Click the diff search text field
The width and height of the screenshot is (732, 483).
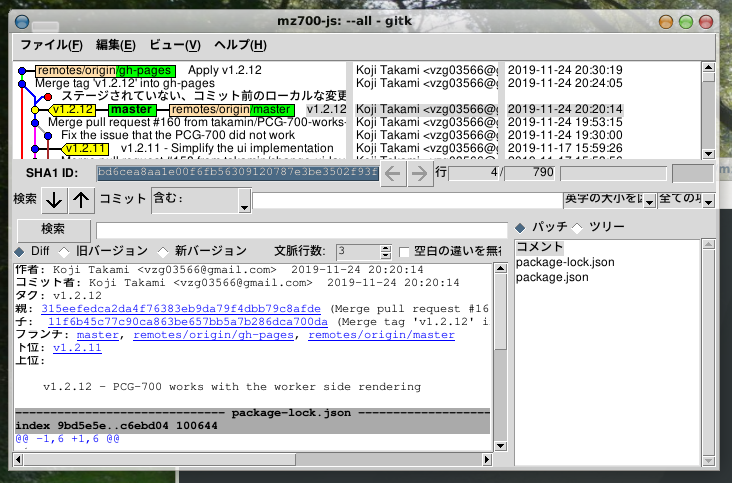pos(302,230)
